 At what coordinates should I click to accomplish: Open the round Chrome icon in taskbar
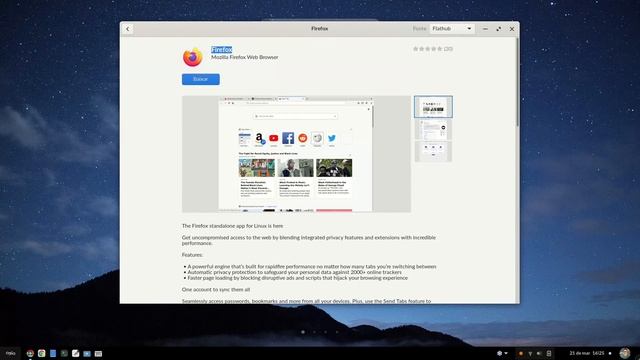click(x=30, y=353)
